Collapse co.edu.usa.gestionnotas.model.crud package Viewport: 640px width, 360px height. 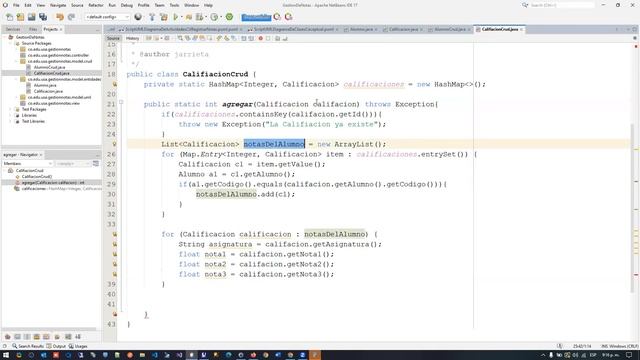click(x=17, y=61)
